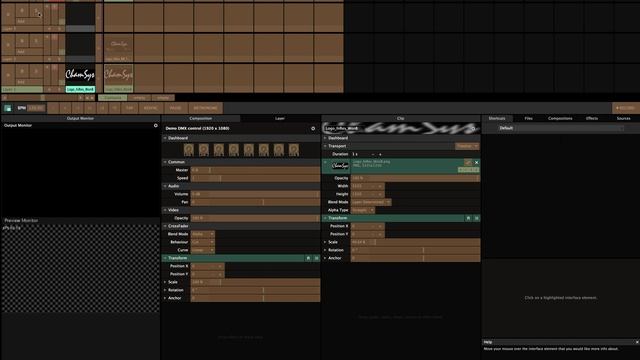The width and height of the screenshot is (640, 360).
Task: Open the CrossFader Blend Mode dropdown
Action: coord(203,234)
